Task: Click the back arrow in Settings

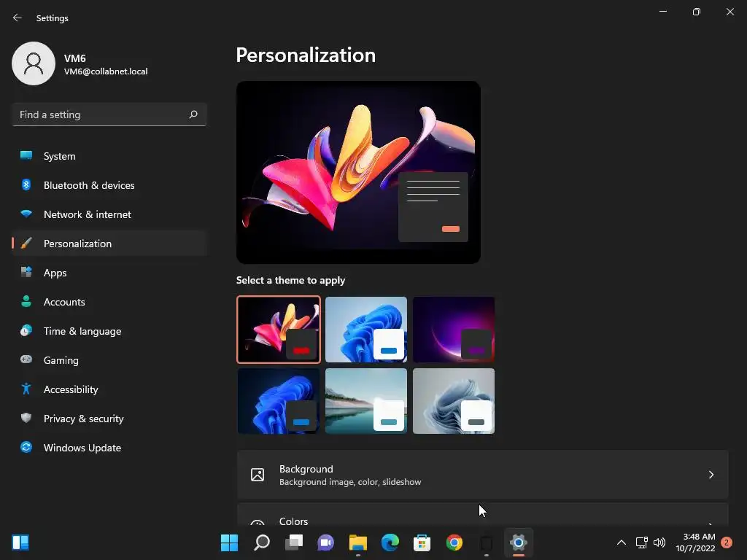Action: pyautogui.click(x=18, y=17)
